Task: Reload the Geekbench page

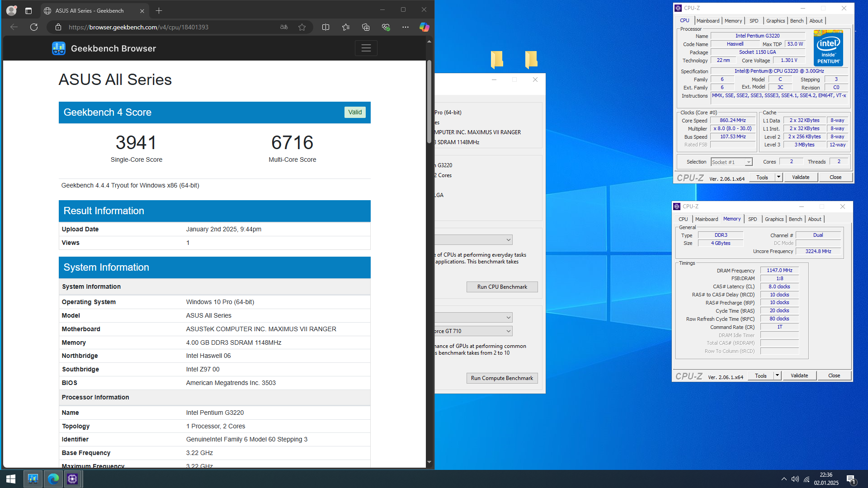Action: [x=34, y=27]
